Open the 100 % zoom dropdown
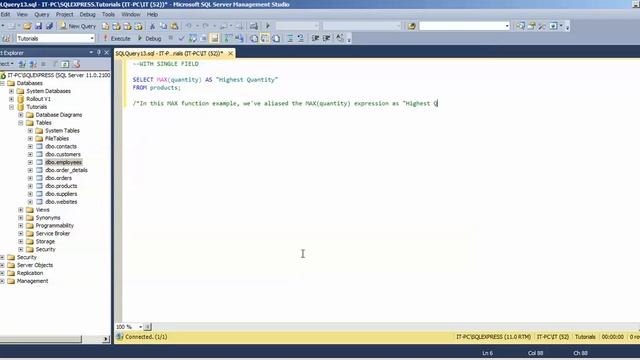 140,327
